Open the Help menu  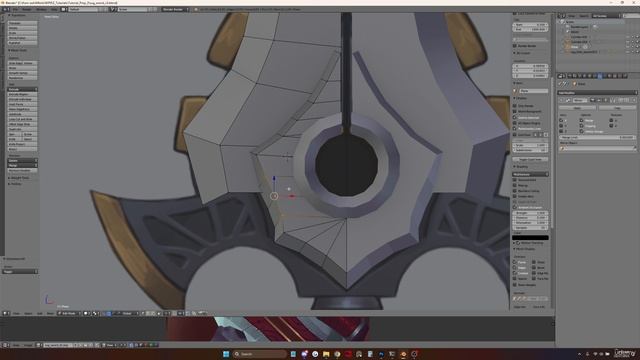(x=53, y=9)
